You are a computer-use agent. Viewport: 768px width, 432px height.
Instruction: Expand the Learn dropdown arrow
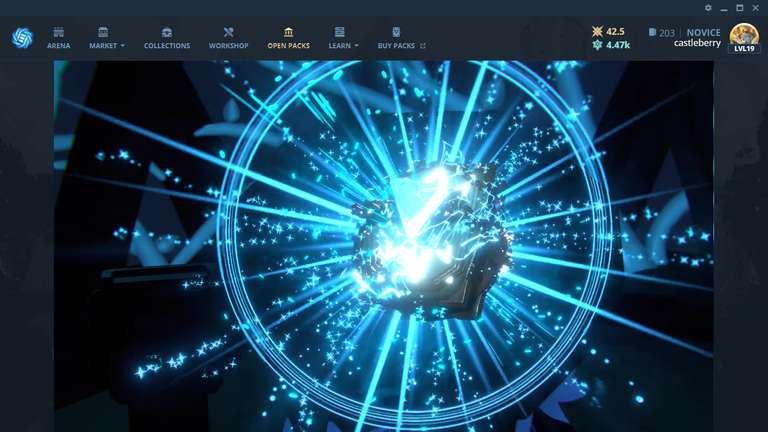pyautogui.click(x=357, y=46)
